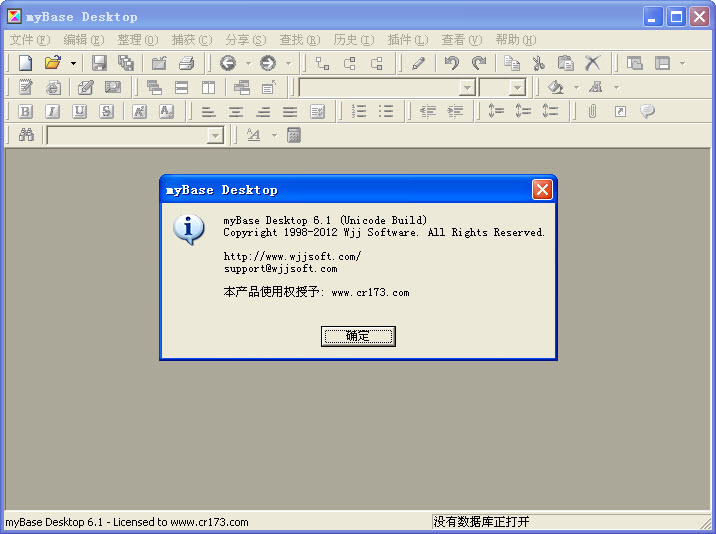Center align text
The width and height of the screenshot is (716, 534).
click(x=236, y=111)
